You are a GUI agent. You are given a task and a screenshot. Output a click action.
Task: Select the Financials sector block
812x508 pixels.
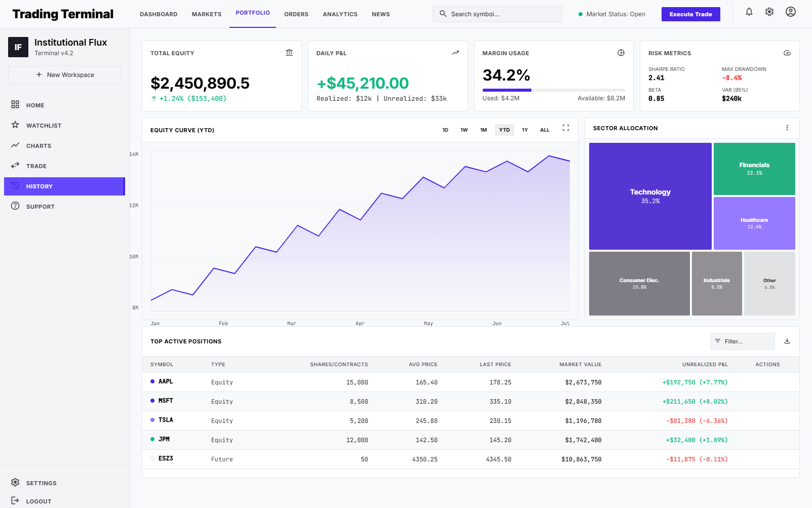(754, 169)
